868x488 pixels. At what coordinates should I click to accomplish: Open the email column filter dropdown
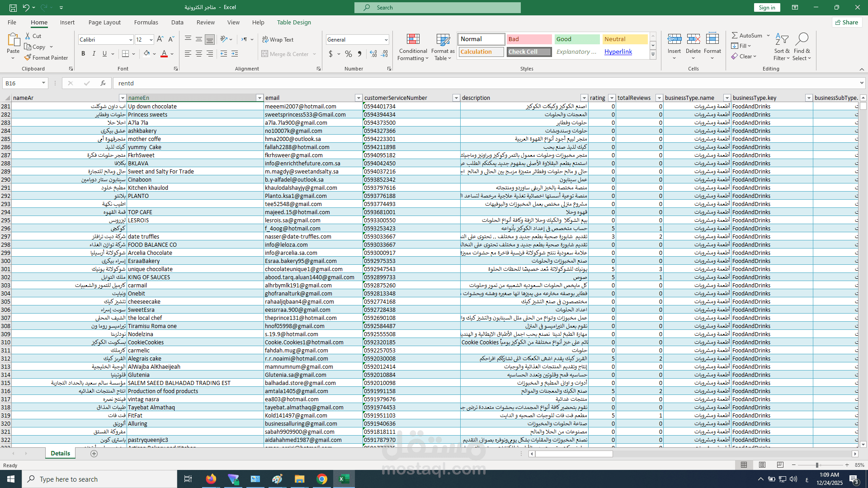[x=358, y=98]
